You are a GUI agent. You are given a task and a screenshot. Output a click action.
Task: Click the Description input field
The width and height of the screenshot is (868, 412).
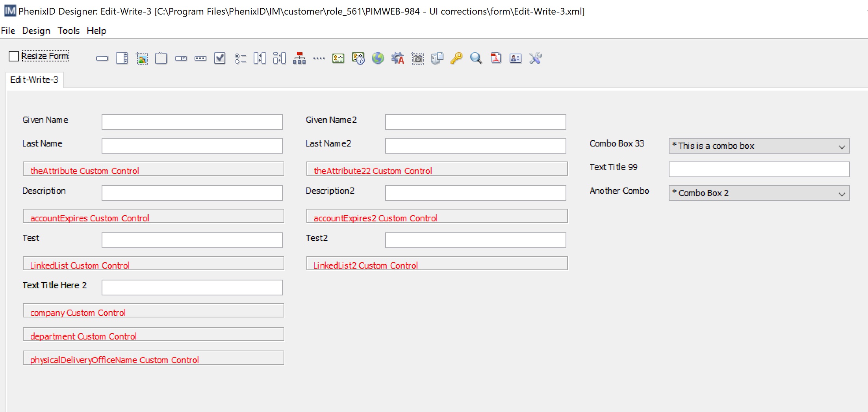pos(192,193)
